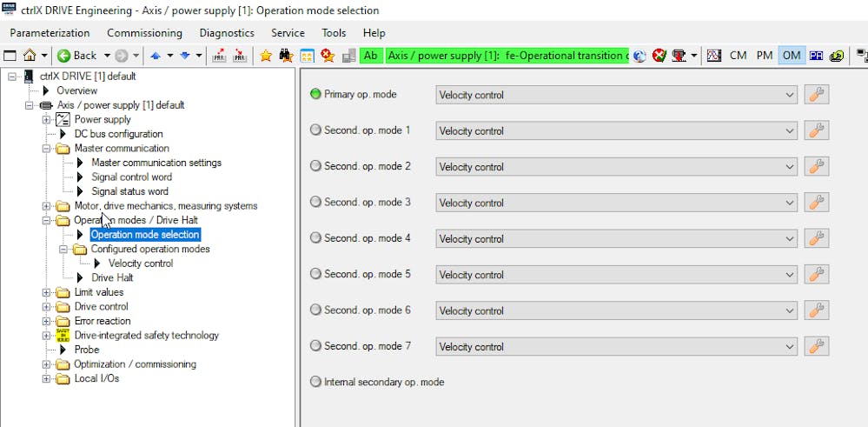The height and width of the screenshot is (427, 868).
Task: Open the Second. op. mode 3 dropdown
Action: click(616, 203)
